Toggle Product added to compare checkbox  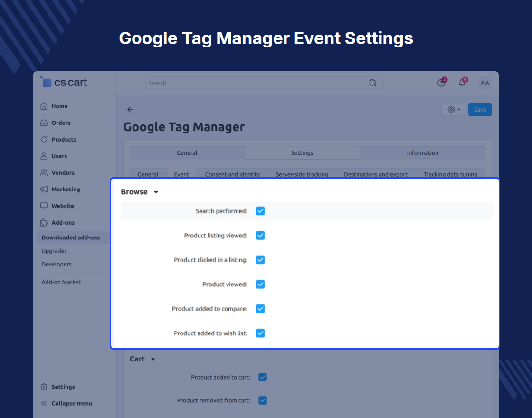260,309
